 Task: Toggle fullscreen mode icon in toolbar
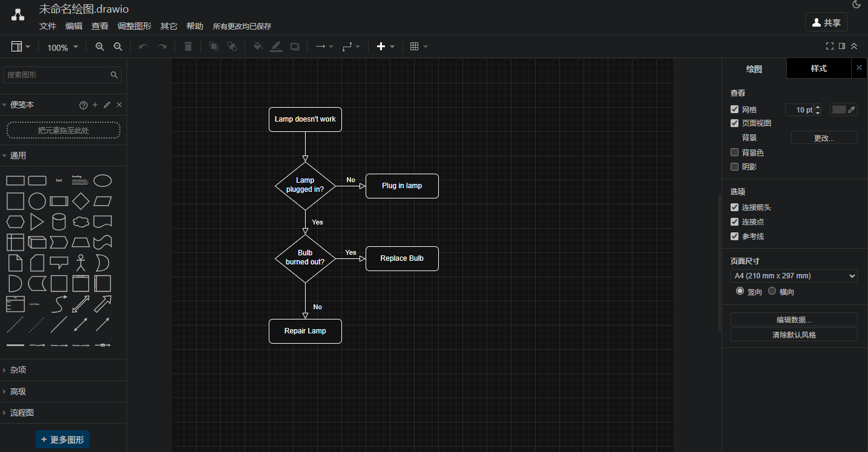pos(830,46)
